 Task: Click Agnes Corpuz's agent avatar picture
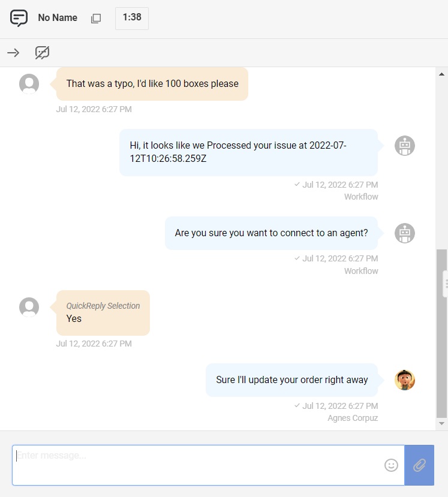pyautogui.click(x=405, y=380)
